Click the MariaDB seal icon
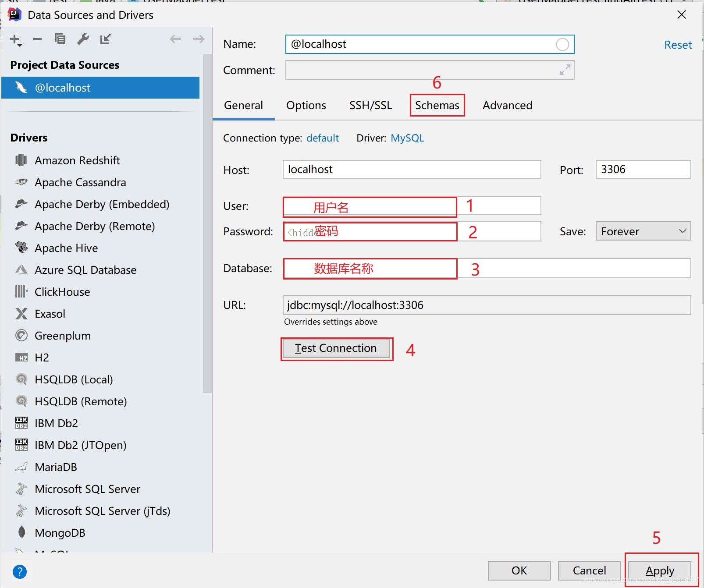Screen dimensions: 704x588 (x=21, y=467)
